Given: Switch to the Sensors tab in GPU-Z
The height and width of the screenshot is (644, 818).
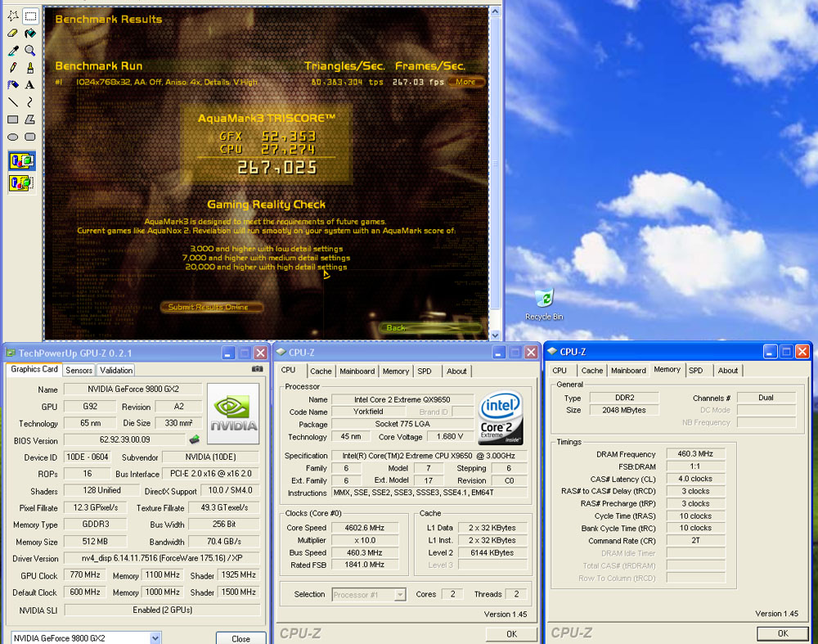Looking at the screenshot, I should (79, 370).
